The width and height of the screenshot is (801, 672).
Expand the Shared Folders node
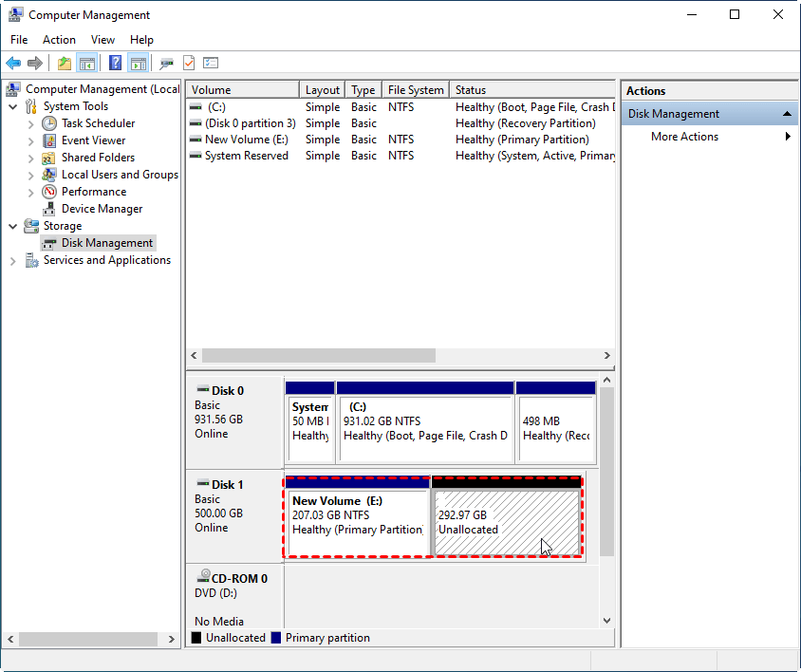(x=30, y=159)
